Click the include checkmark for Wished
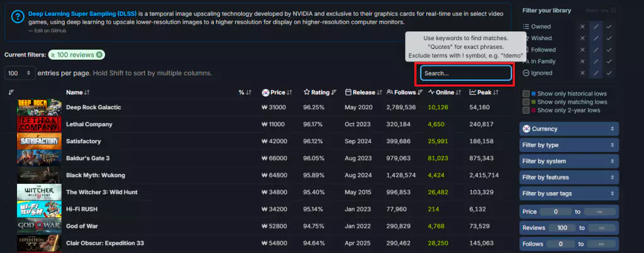The height and width of the screenshot is (253, 644). (x=609, y=38)
